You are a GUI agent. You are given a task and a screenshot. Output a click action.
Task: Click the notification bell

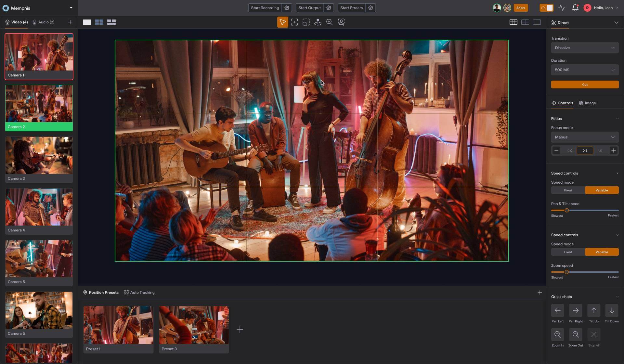point(575,7)
